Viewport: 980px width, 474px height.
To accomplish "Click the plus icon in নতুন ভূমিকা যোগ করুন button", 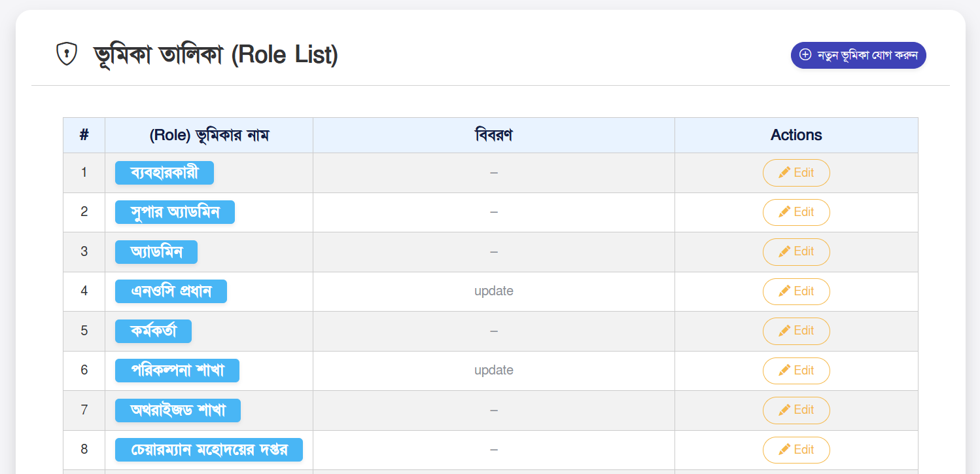I will (806, 56).
